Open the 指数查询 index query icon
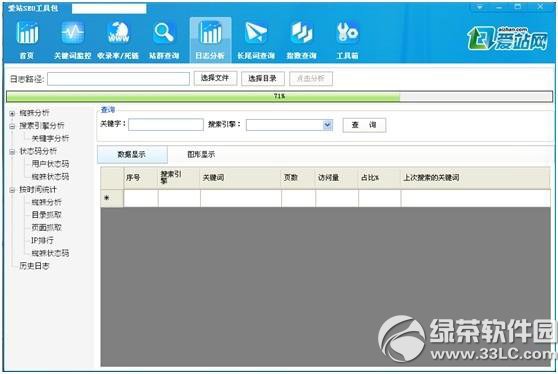 (301, 39)
